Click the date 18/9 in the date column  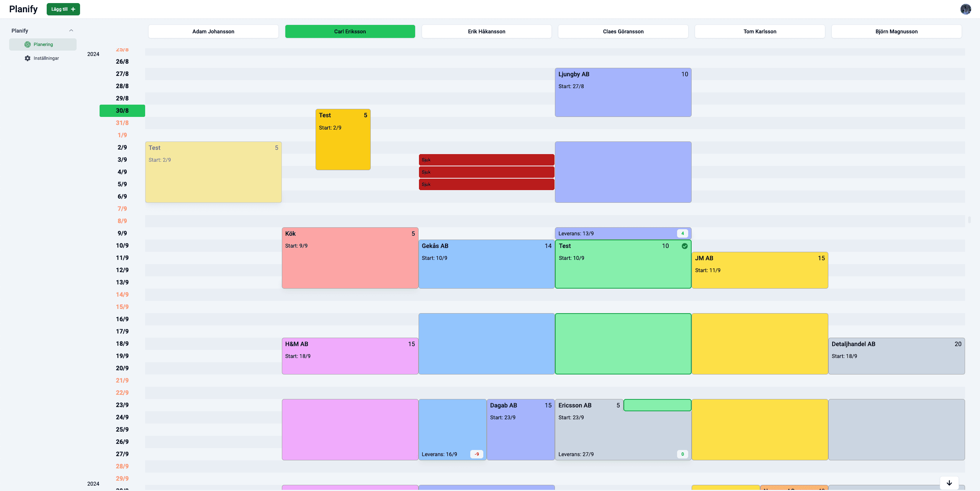[122, 344]
